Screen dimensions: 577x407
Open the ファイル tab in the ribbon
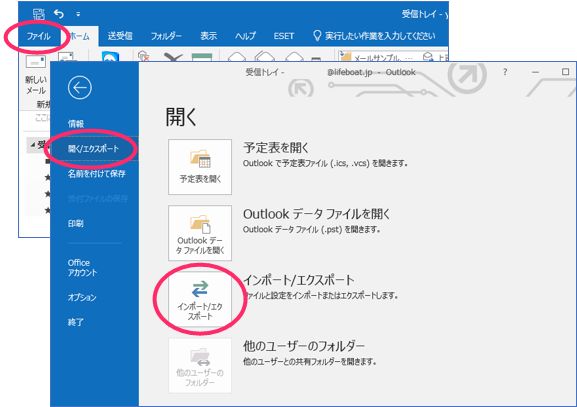pos(39,36)
